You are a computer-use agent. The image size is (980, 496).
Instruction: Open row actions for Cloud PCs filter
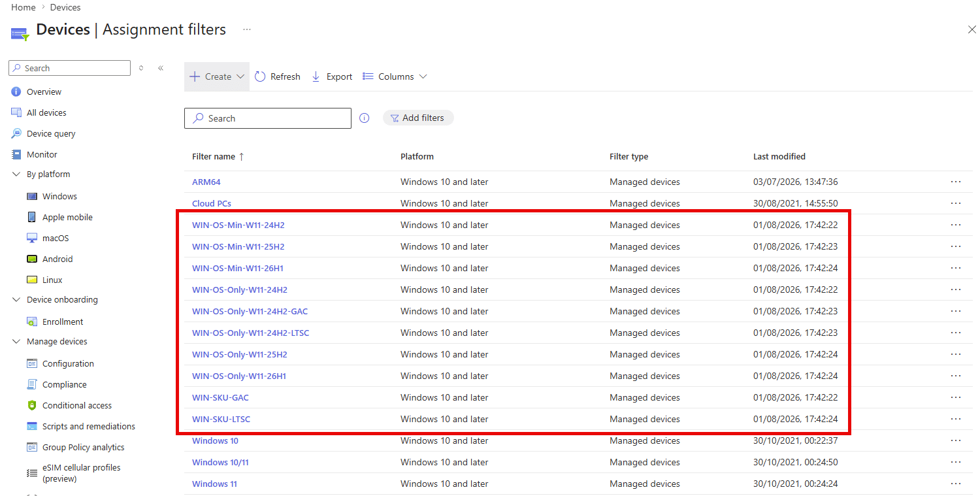click(x=956, y=203)
